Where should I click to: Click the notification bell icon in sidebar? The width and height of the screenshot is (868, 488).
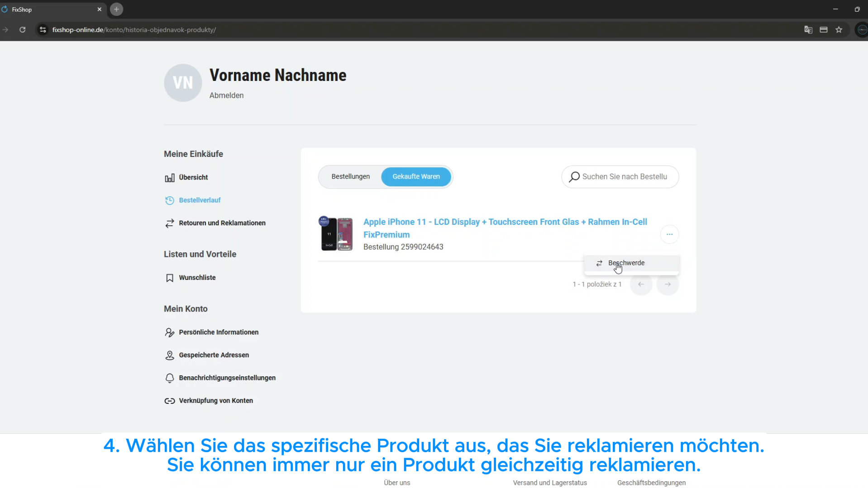[x=169, y=378]
